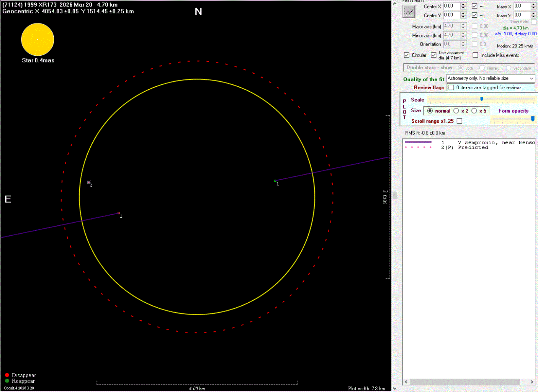Select the x 2 plot size option
538x392 pixels.
click(457, 111)
